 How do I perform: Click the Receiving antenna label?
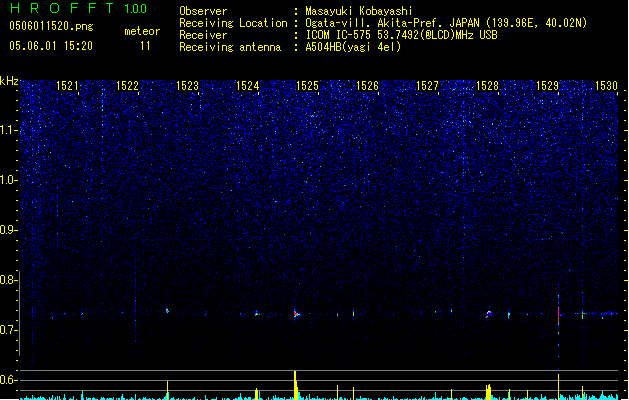tap(230, 47)
